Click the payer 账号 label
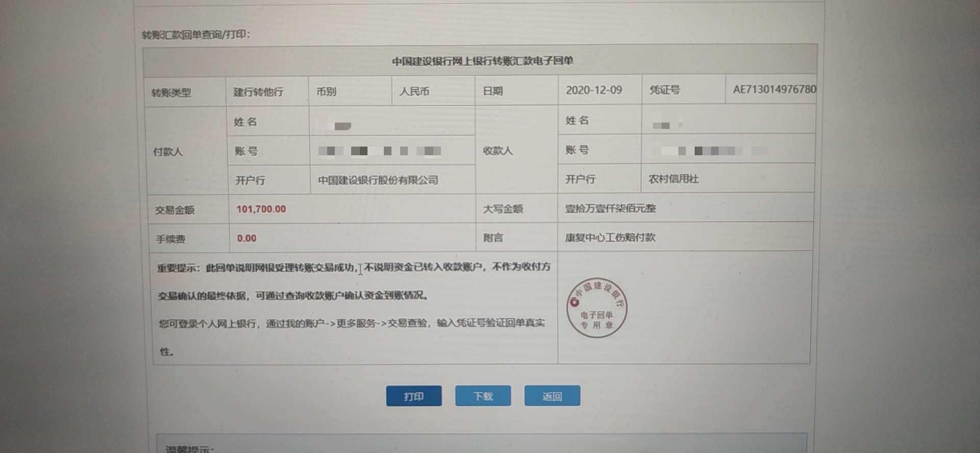The height and width of the screenshot is (453, 980). (246, 151)
